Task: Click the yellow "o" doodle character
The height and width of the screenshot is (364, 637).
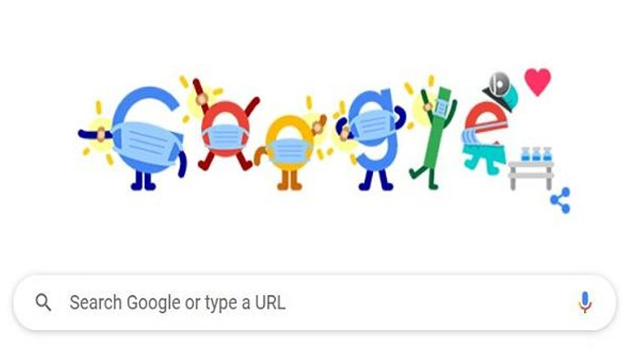Action: coord(289,152)
